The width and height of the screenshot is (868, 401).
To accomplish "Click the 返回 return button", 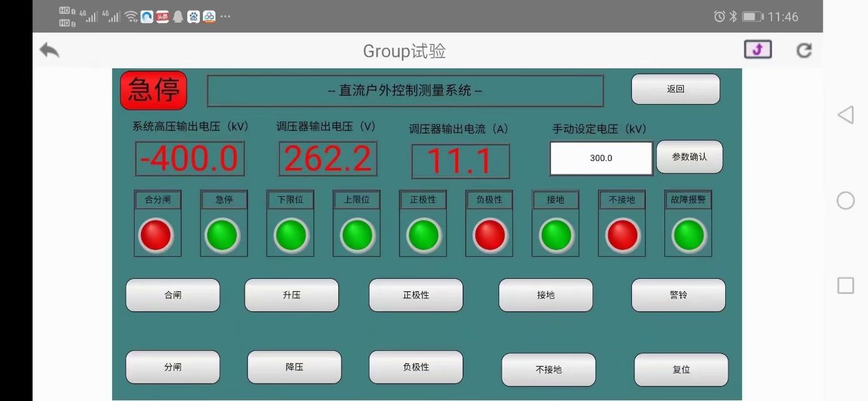I will [675, 89].
